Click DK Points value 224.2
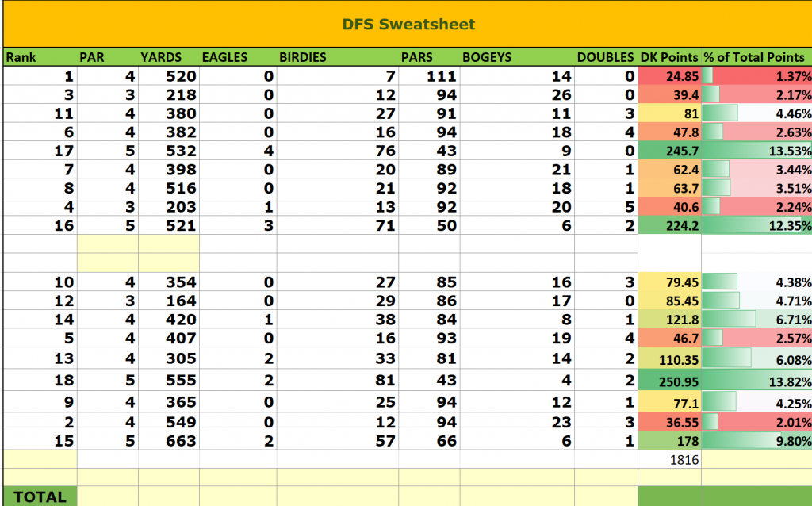 tap(669, 225)
